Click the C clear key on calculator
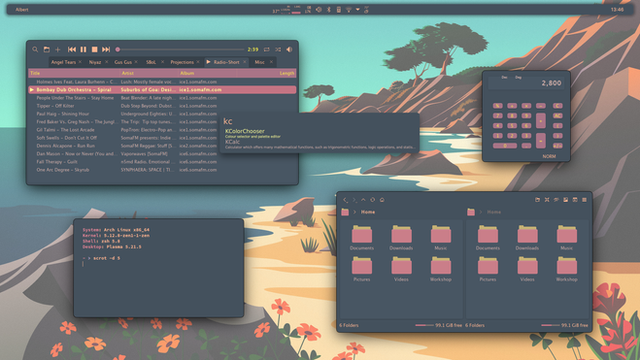The width and height of the screenshot is (640, 360). tap(558, 106)
